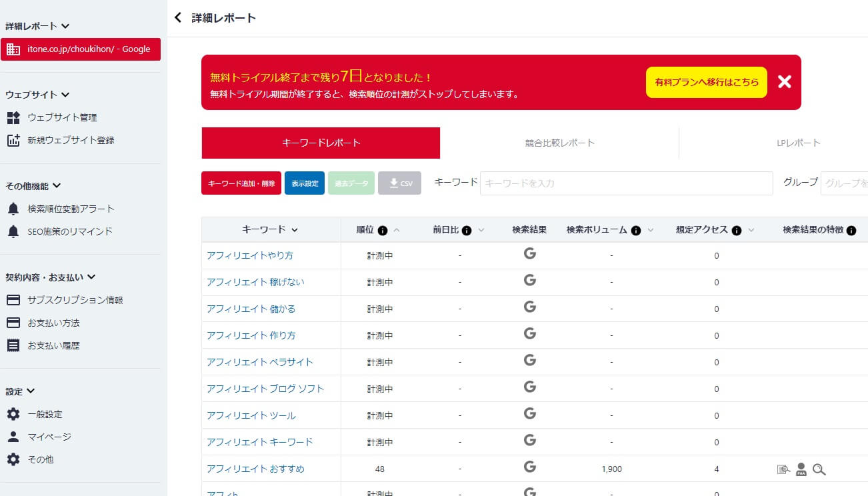The image size is (868, 496).
Task: Click the 過去データ button
Action: click(x=351, y=183)
